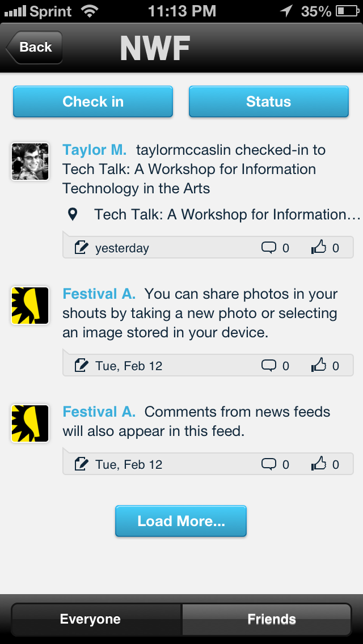Switch to the Friends feed tab
363x644 pixels.
(272, 619)
